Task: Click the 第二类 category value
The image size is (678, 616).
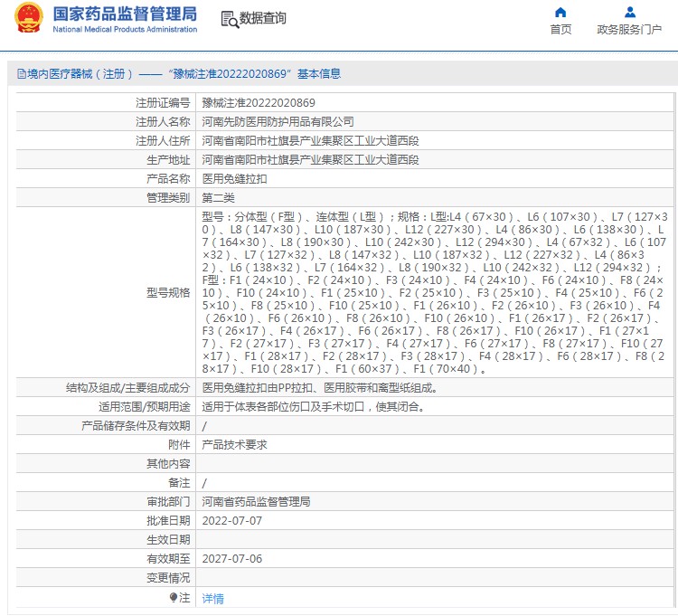Action: [218, 198]
